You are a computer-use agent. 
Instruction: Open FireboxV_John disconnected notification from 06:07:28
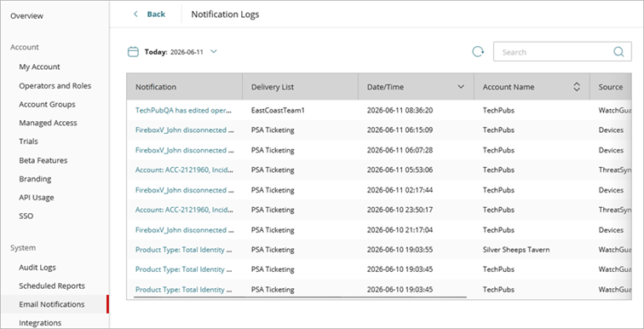tap(184, 150)
